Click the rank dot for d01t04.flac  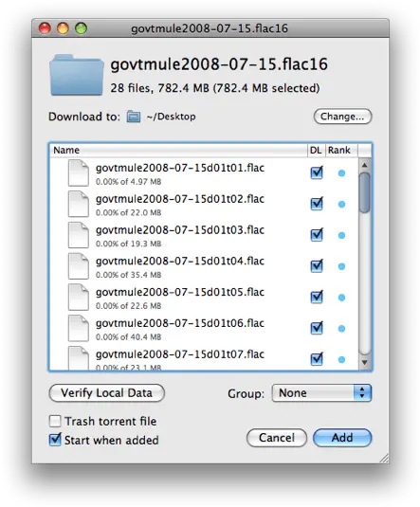[x=341, y=266]
